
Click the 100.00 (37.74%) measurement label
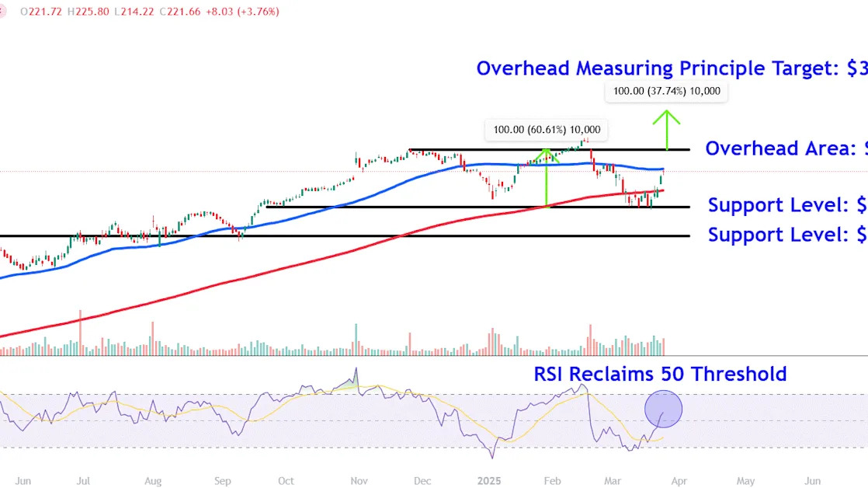[666, 92]
